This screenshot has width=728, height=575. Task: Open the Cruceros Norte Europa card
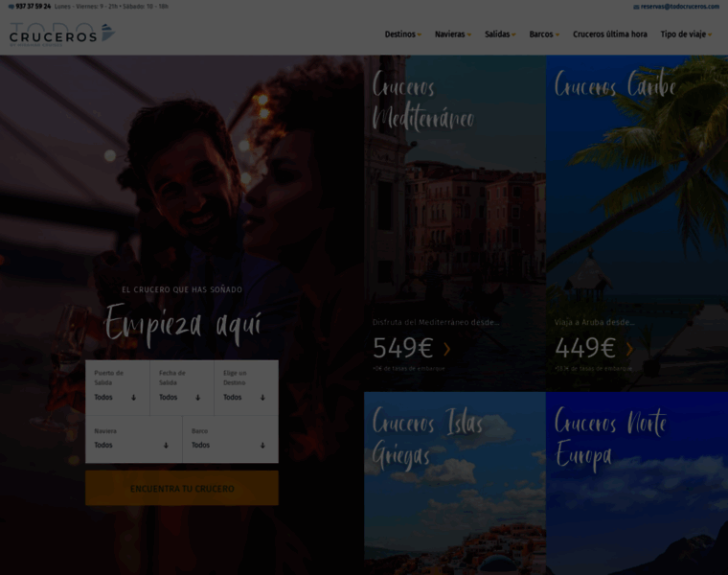tap(637, 484)
